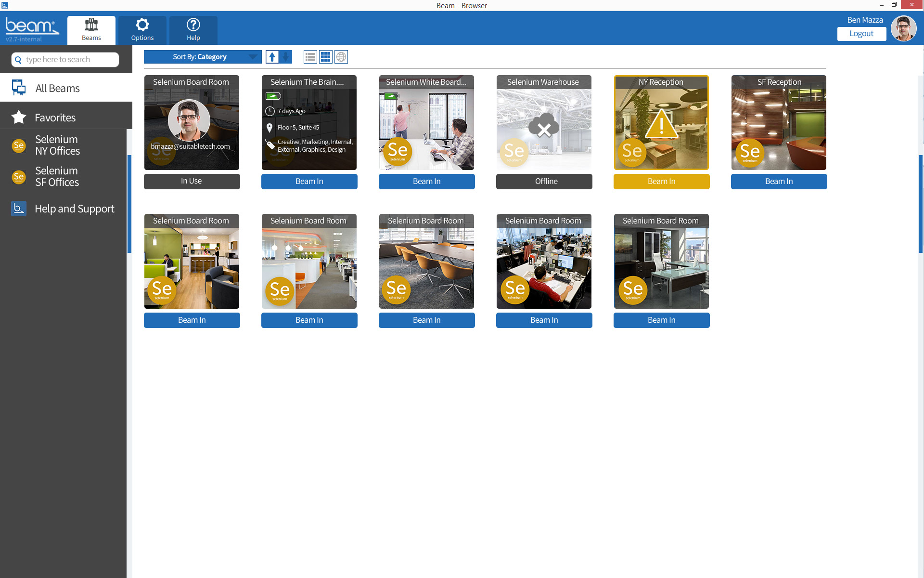Image resolution: width=924 pixels, height=578 pixels.
Task: Open the Beams tab
Action: [91, 30]
